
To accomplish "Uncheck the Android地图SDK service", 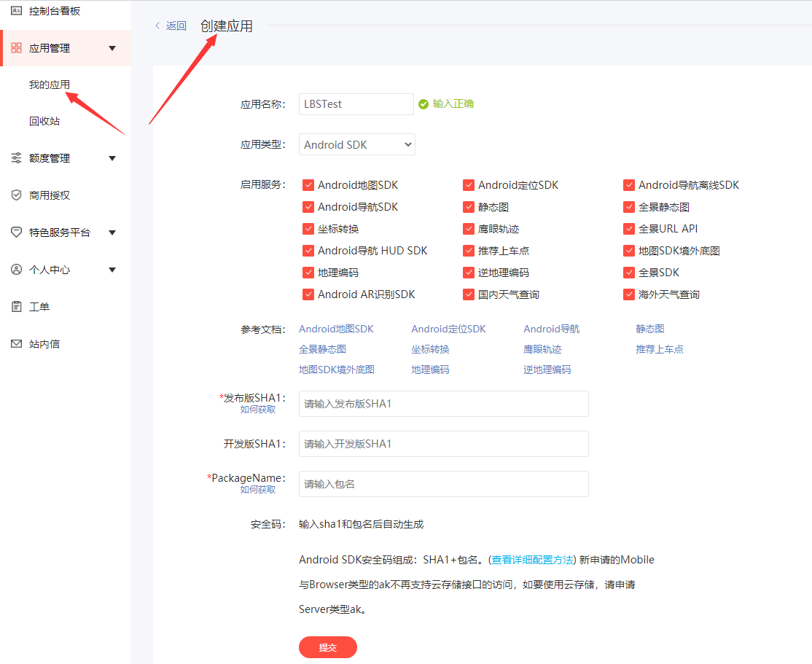I will point(308,184).
